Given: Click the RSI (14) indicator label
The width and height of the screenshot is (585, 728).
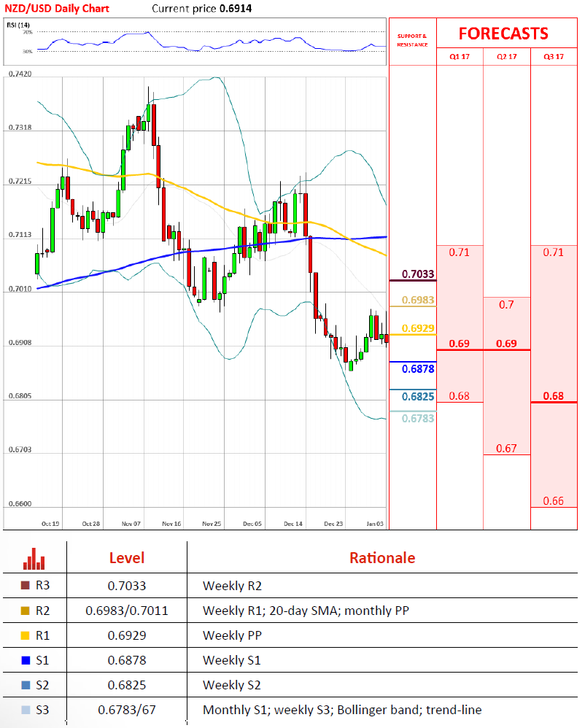Looking at the screenshot, I should [x=18, y=25].
